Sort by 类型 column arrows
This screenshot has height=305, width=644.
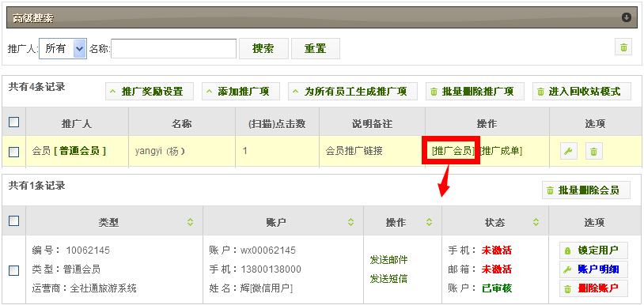(x=190, y=222)
